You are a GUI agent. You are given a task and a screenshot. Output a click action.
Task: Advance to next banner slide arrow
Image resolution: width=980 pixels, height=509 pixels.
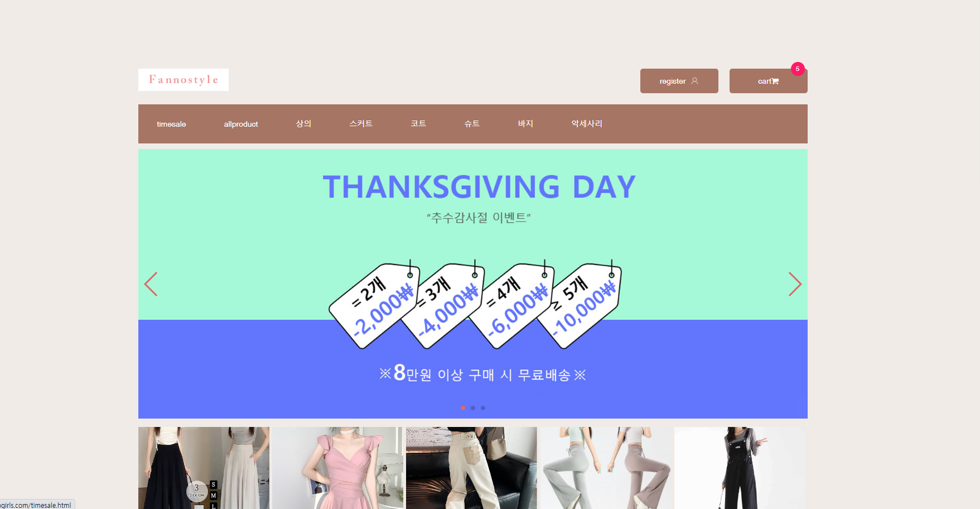click(x=795, y=284)
